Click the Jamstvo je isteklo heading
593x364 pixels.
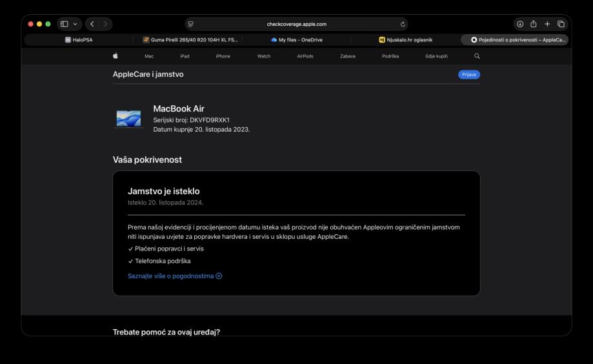164,191
